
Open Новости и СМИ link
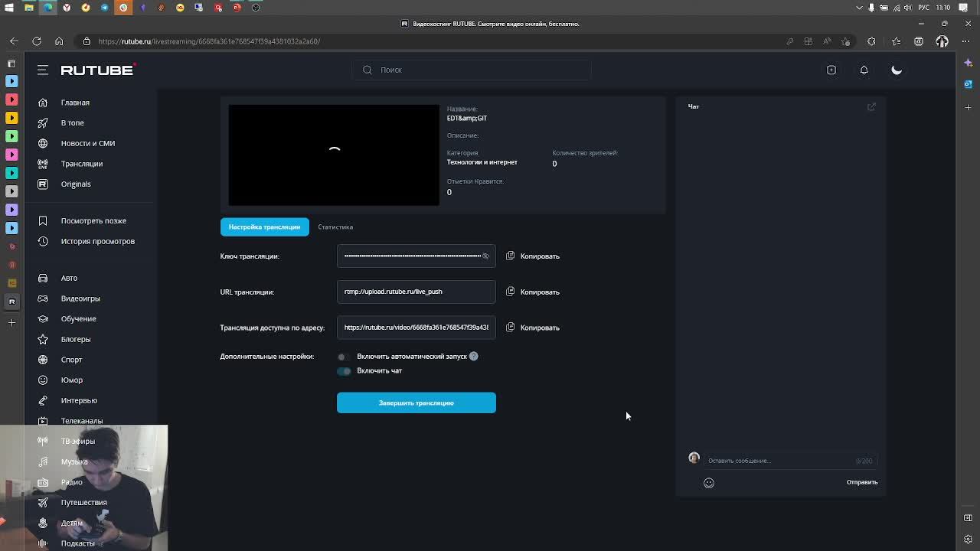[88, 143]
